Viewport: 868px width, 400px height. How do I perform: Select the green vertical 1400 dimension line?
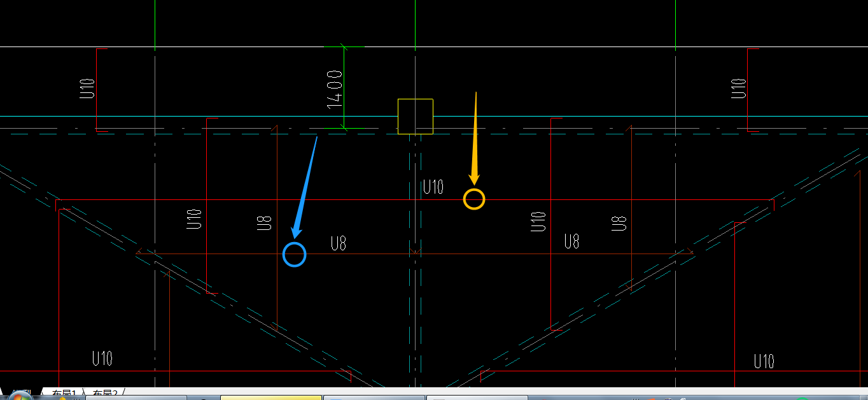pos(344,88)
